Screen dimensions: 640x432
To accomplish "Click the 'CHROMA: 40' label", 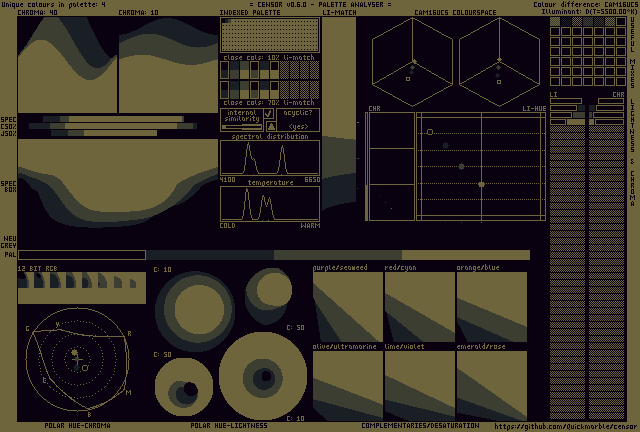I will pos(38,12).
